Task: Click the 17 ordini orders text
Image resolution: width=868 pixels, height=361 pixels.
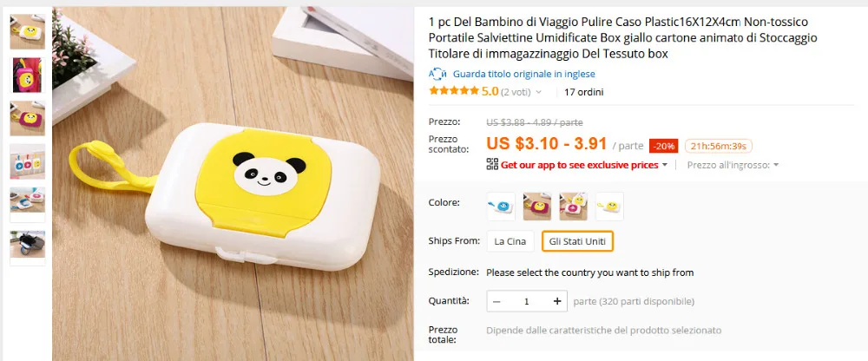Action: coord(583,93)
